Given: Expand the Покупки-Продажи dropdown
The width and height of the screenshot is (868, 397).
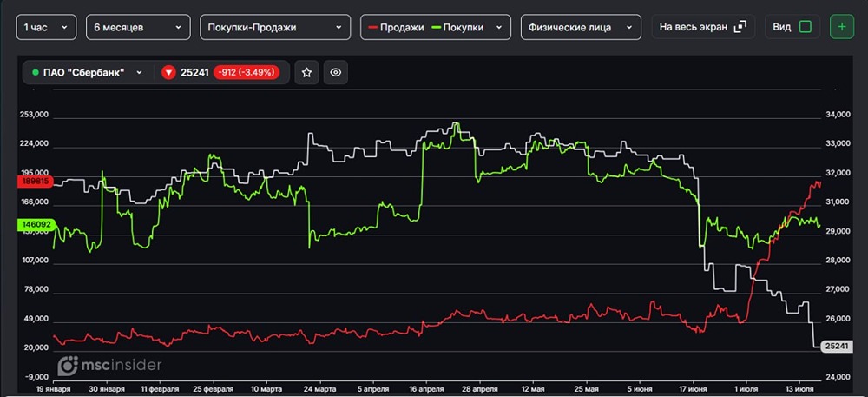Looking at the screenshot, I should (x=275, y=27).
